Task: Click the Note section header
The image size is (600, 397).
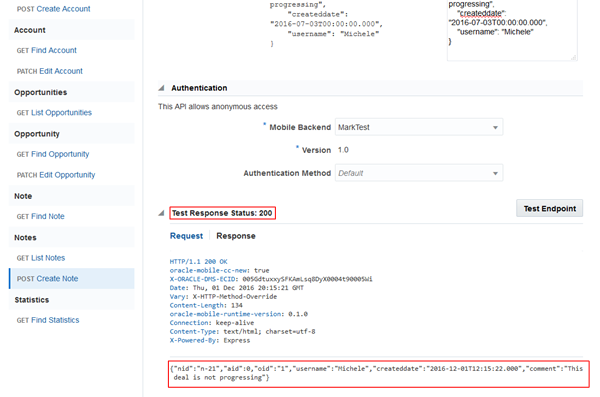Action: [x=72, y=196]
